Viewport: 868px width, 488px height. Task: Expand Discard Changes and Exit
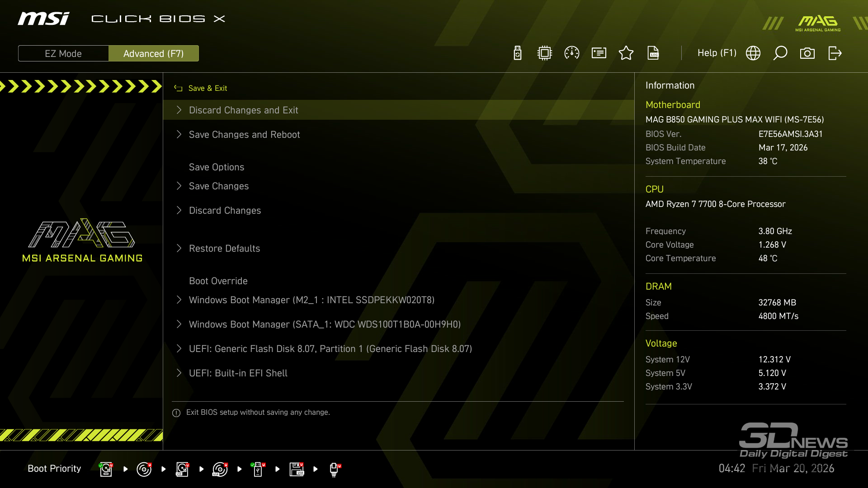pos(243,110)
